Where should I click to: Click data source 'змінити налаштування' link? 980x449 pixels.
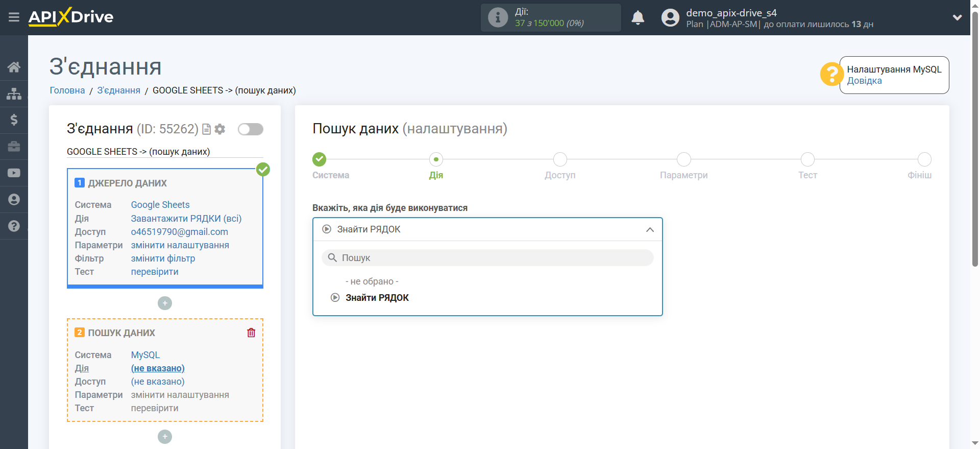click(x=180, y=245)
